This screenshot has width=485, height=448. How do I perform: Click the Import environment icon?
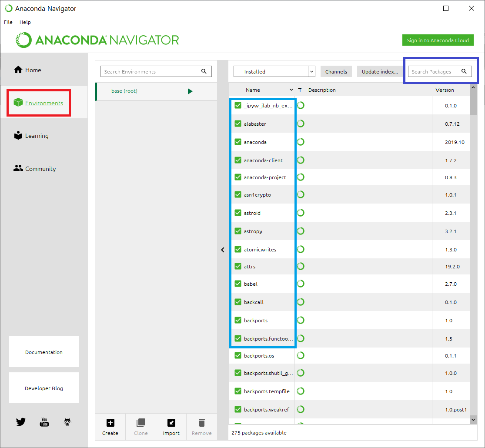coord(171,423)
